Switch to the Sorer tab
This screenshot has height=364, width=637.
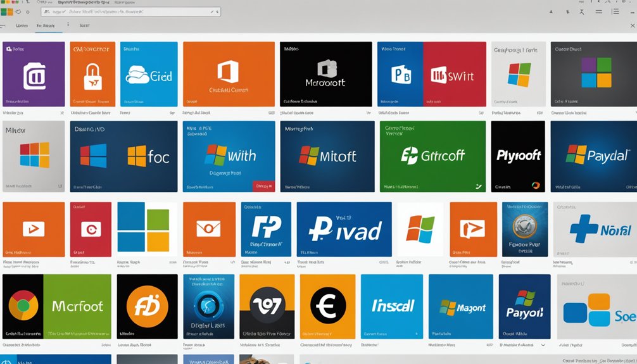click(x=84, y=25)
